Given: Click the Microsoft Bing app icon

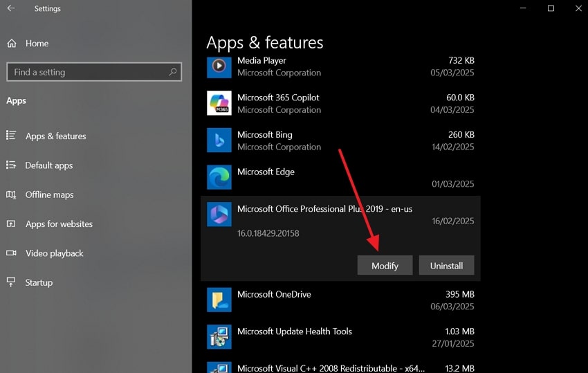Looking at the screenshot, I should pyautogui.click(x=219, y=140).
